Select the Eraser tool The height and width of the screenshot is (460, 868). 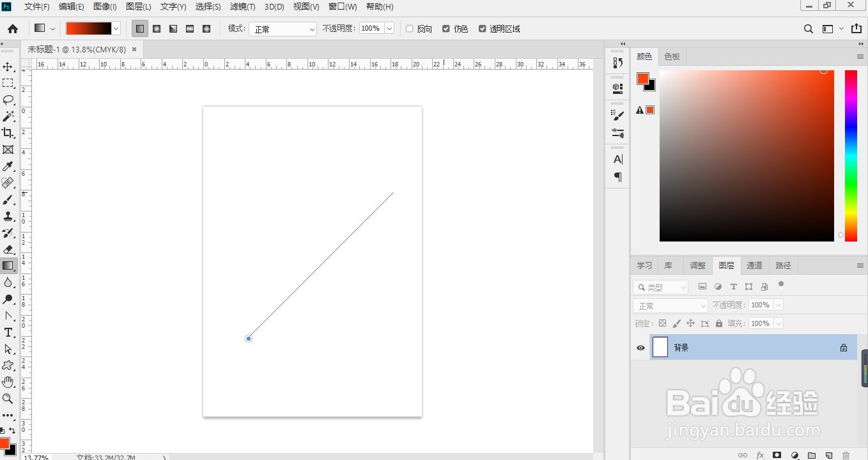point(8,249)
